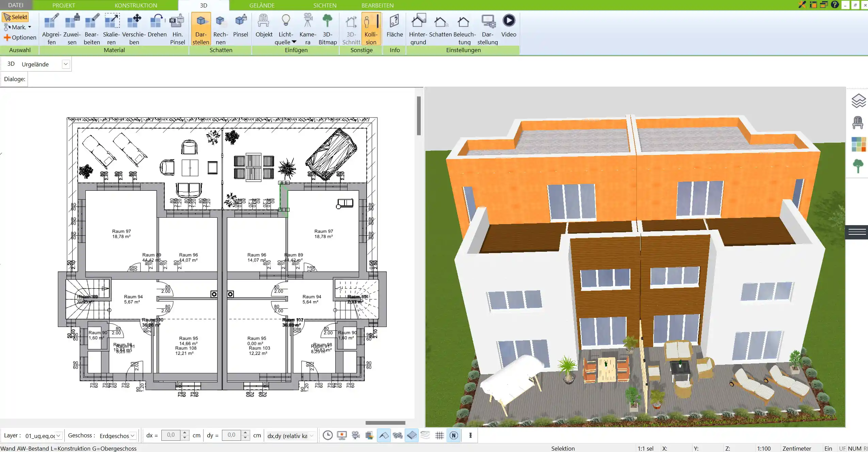
Task: Click the Drehen material tool
Action: click(x=157, y=26)
